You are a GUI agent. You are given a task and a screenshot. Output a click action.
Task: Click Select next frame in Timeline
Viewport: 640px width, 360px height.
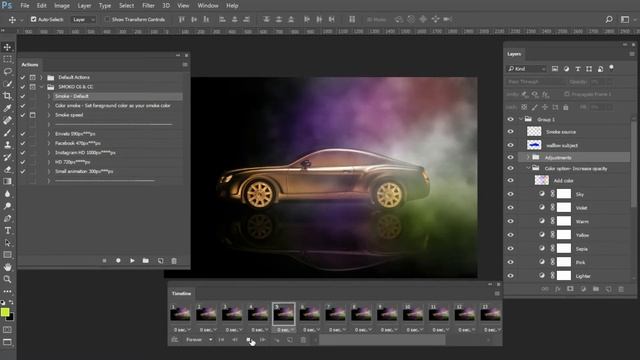[x=262, y=340]
